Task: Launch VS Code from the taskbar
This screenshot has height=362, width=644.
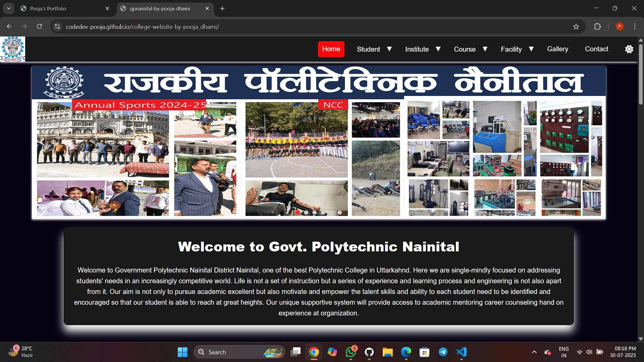Action: click(x=462, y=352)
